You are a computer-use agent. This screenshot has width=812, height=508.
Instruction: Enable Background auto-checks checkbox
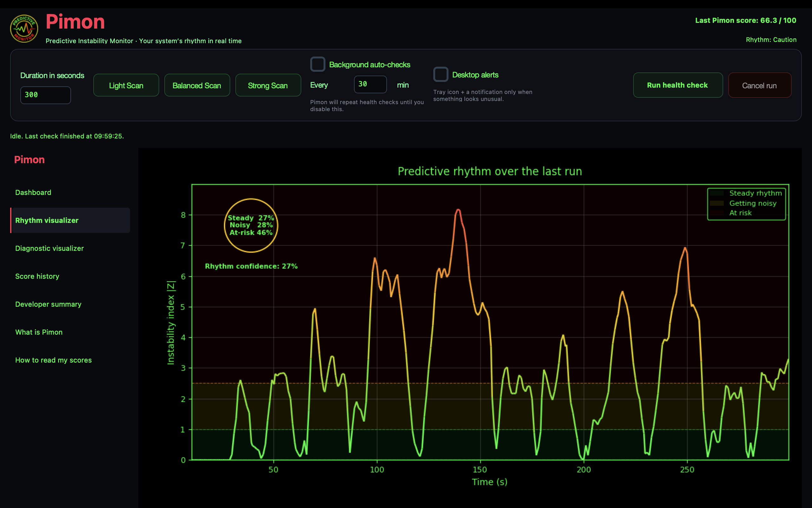click(x=318, y=64)
